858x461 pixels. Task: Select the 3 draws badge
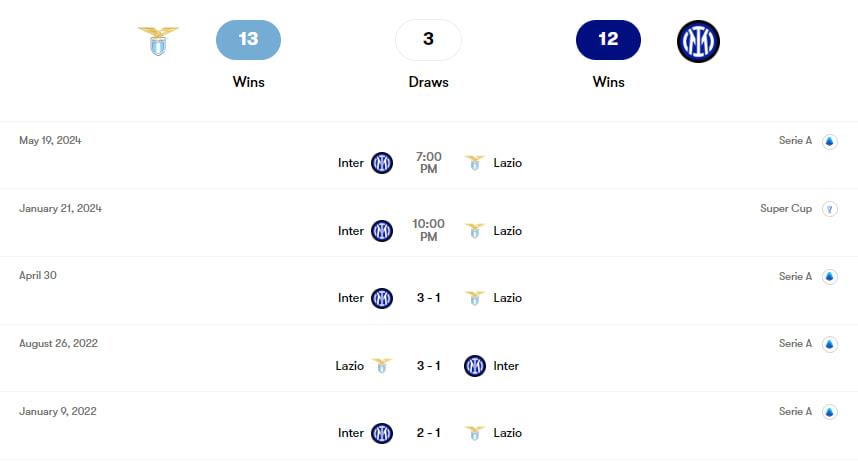(x=428, y=40)
